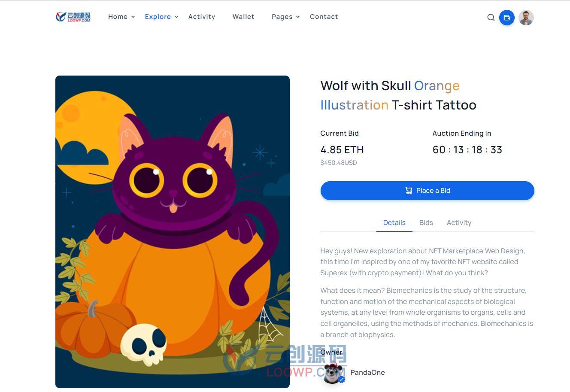Click the cart icon in Place a Bid

(x=409, y=191)
